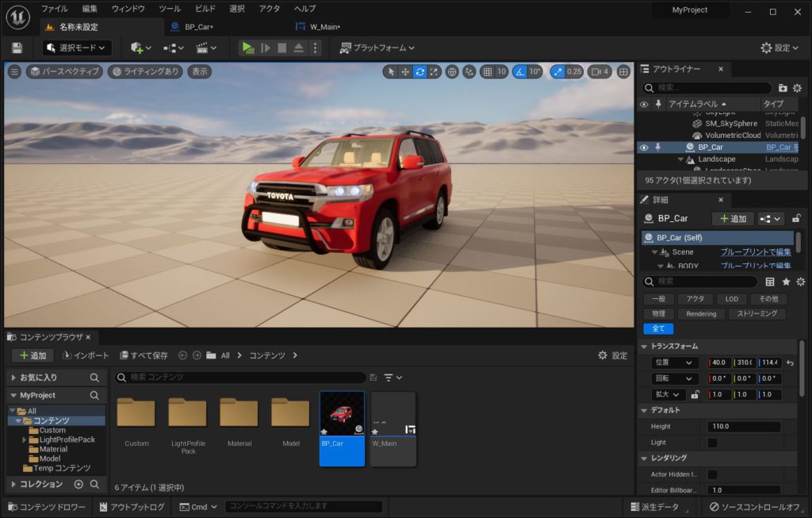The width and height of the screenshot is (812, 518).
Task: Open camera speed setting 4
Action: click(x=599, y=72)
